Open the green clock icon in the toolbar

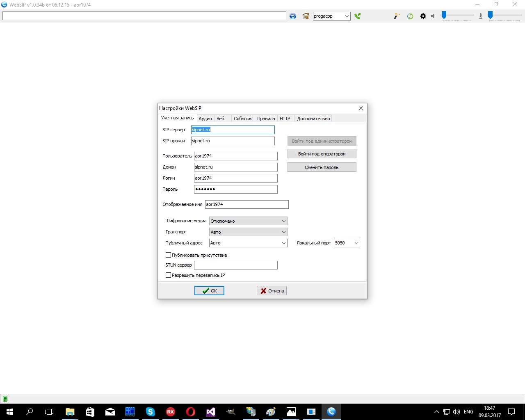[x=410, y=16]
